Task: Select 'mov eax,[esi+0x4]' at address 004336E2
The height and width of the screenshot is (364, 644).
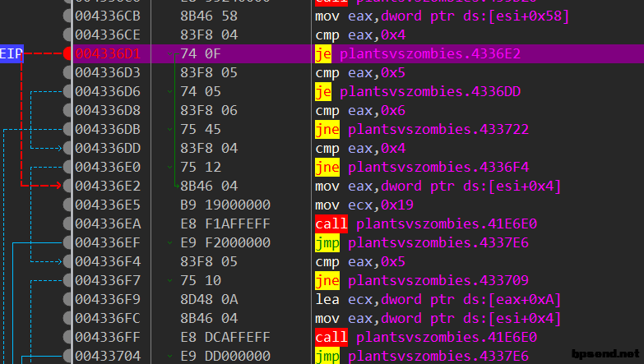Action: [x=438, y=186]
